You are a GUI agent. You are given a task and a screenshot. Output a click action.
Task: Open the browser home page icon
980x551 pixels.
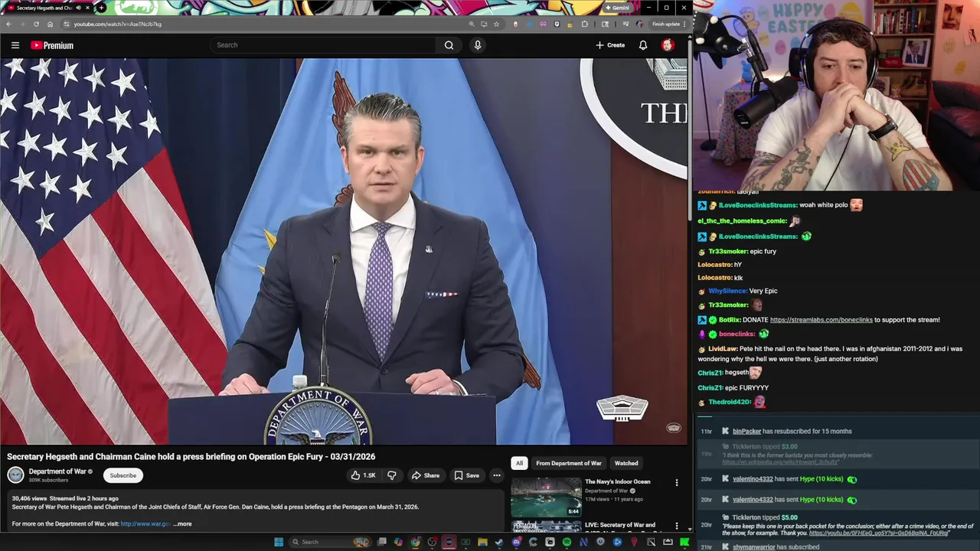(50, 24)
